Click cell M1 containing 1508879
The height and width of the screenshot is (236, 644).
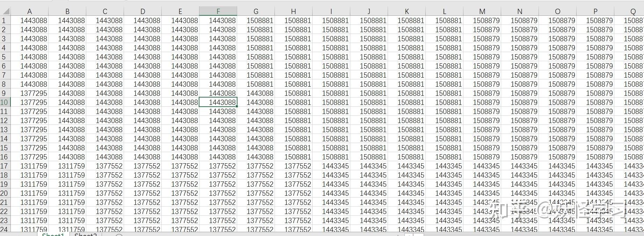coord(482,21)
